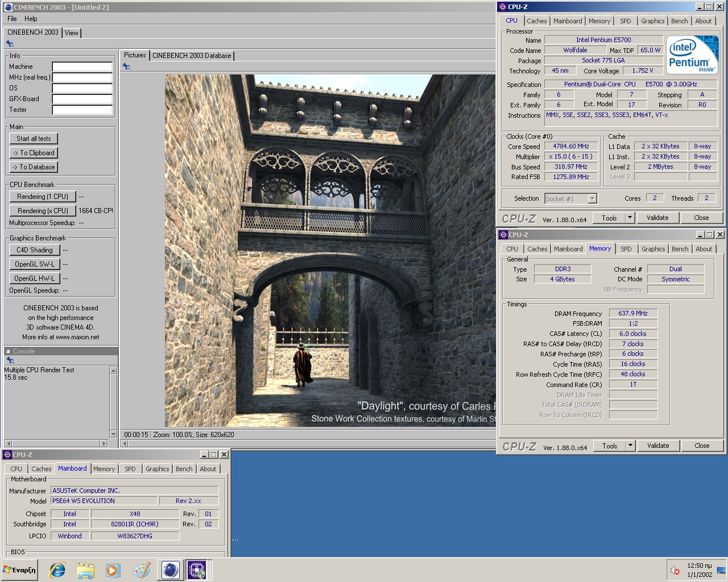This screenshot has width=728, height=582.
Task: Select the Pictures tab
Action: click(135, 55)
